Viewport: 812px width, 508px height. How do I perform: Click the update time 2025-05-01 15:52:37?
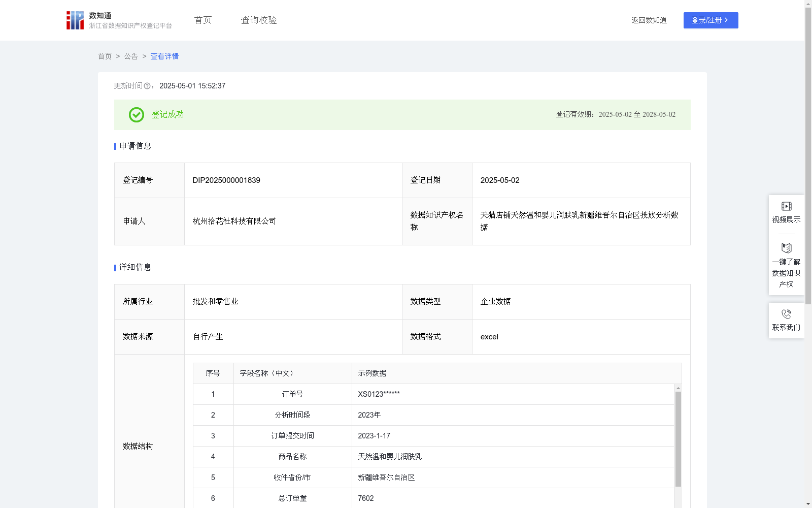[x=192, y=86]
